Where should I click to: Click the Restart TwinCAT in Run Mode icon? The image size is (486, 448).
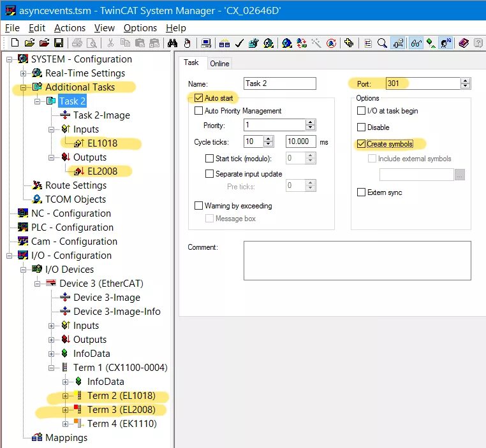tap(268, 43)
